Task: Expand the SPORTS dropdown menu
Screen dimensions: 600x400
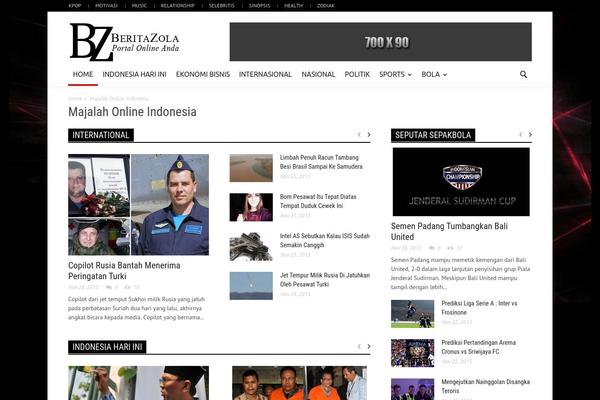Action: 397,74
